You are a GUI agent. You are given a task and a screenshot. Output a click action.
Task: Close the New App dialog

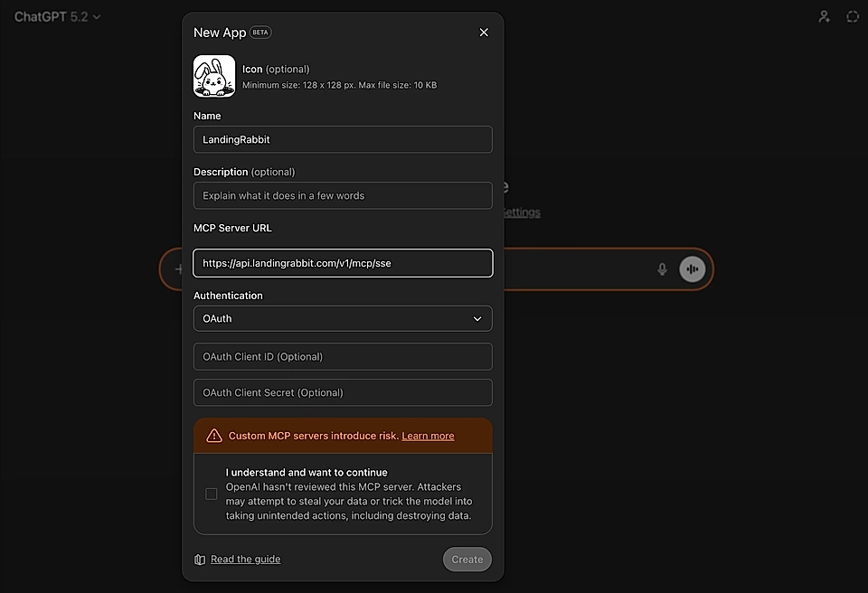coord(484,33)
